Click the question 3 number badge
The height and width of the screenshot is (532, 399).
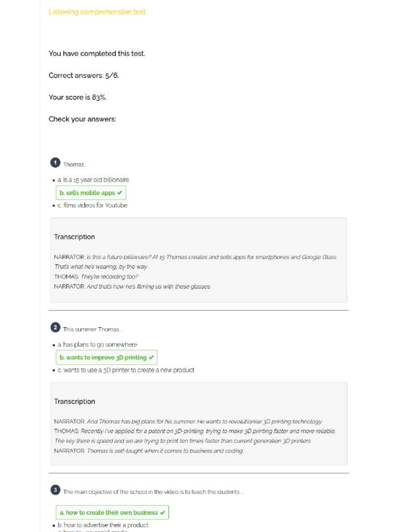(55, 490)
